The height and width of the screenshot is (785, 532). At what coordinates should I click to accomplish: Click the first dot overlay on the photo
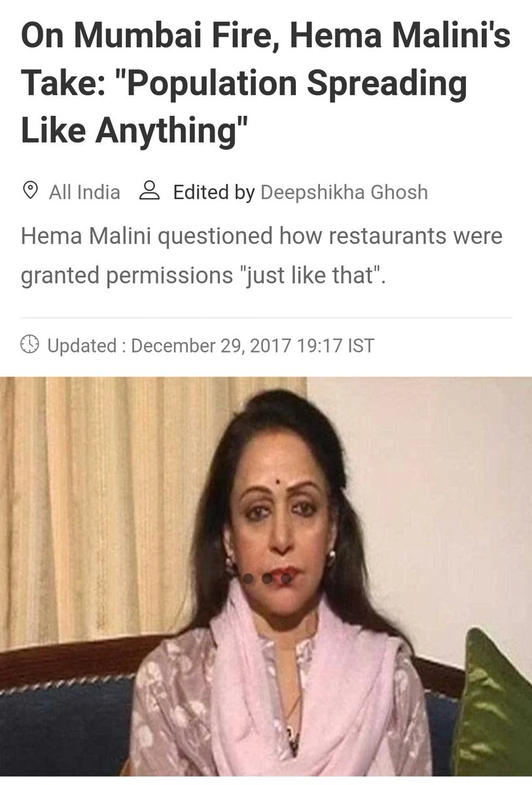coord(248,578)
